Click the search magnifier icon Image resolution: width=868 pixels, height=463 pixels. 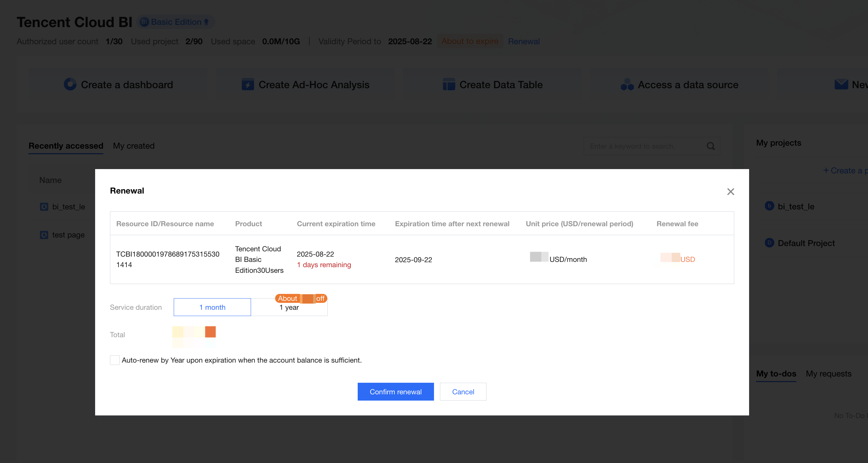pyautogui.click(x=711, y=146)
